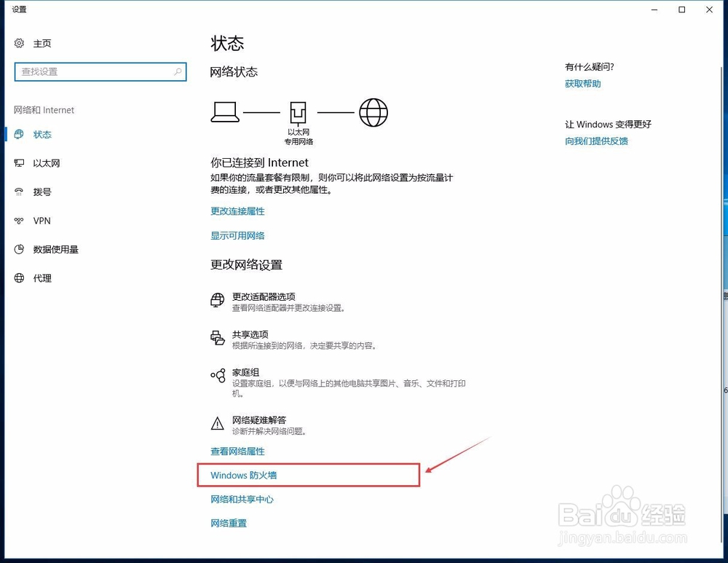This screenshot has height=563, width=728.
Task: Click the 网络疑难解答 warning triangle icon
Action: 217,423
